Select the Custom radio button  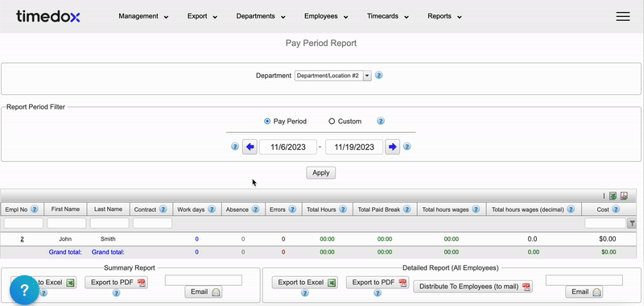[x=332, y=122]
